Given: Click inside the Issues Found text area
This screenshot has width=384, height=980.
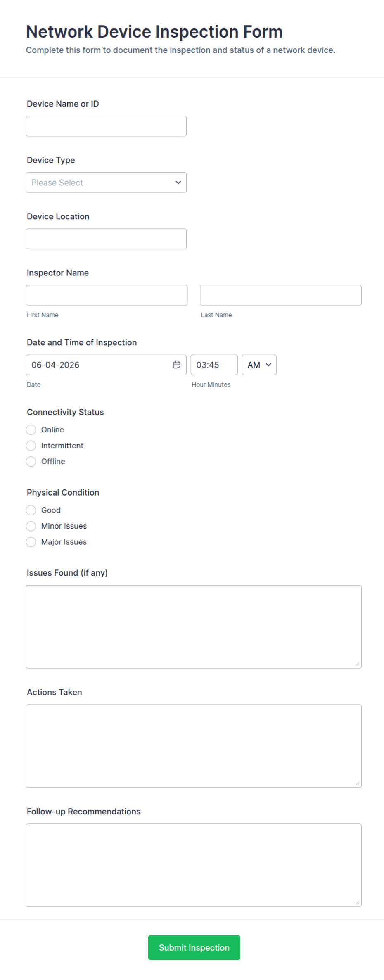Looking at the screenshot, I should click(194, 626).
